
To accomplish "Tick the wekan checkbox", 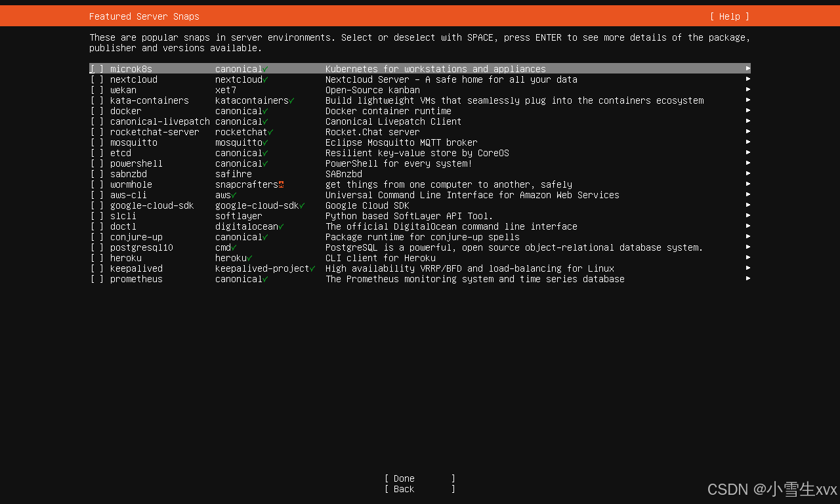I will point(97,90).
